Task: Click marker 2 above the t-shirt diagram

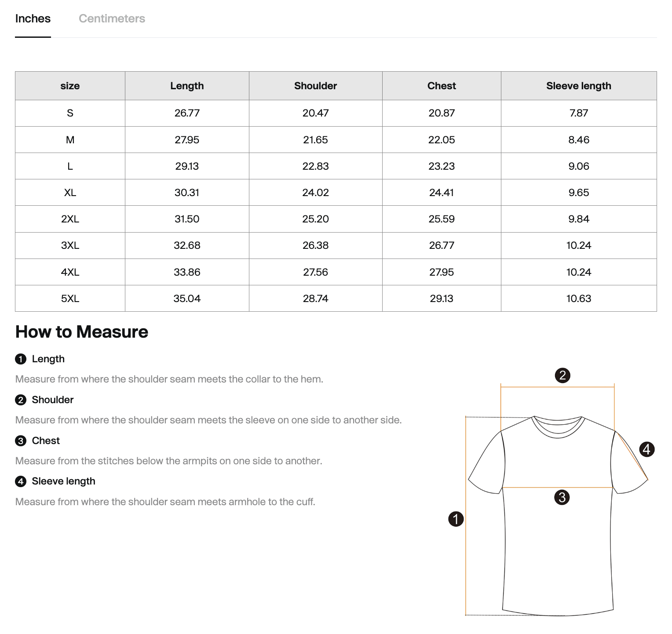Action: (x=562, y=375)
